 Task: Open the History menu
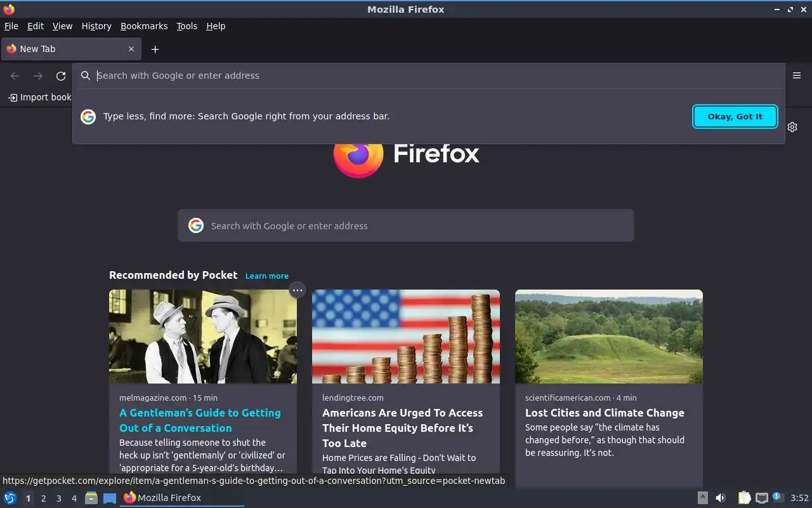[x=96, y=26]
